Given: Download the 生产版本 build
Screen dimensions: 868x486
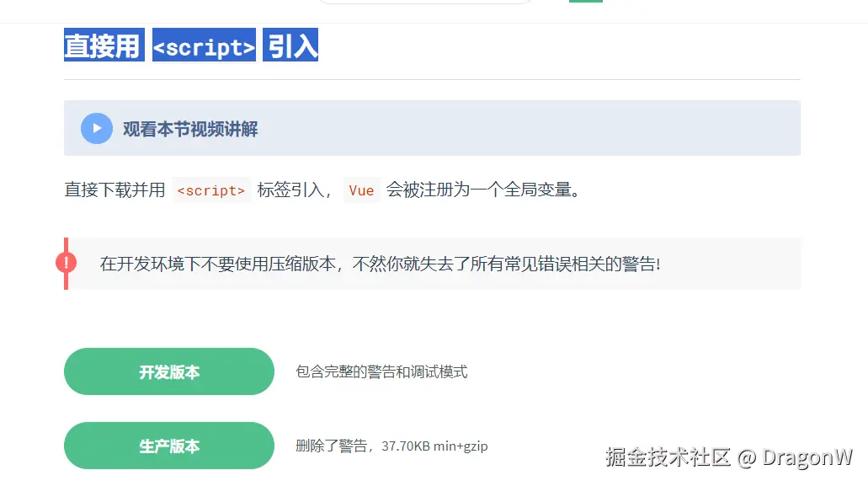Looking at the screenshot, I should pos(169,446).
